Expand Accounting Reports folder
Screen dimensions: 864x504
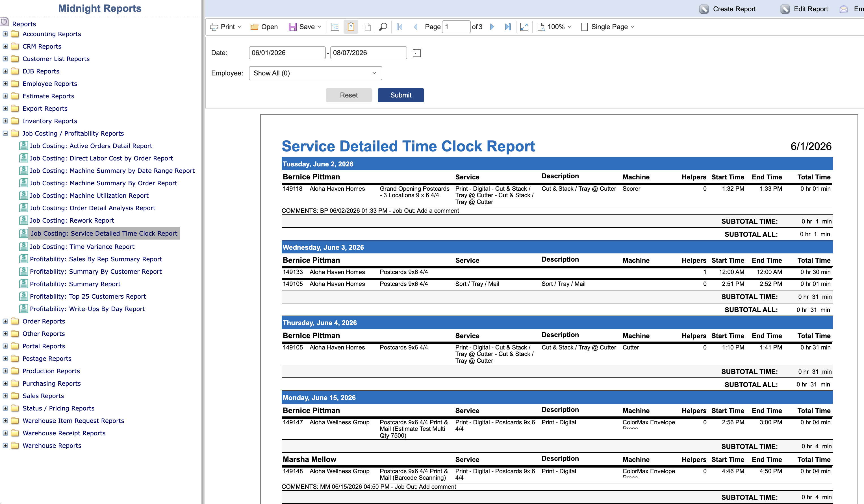click(5, 34)
